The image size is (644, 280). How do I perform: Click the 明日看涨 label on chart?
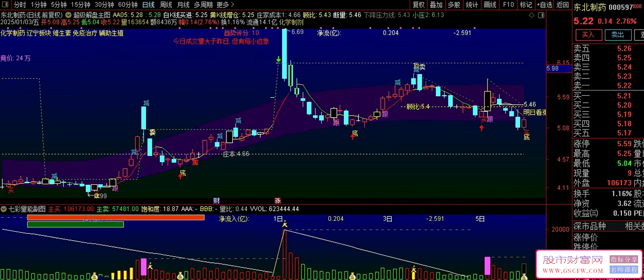(x=535, y=112)
